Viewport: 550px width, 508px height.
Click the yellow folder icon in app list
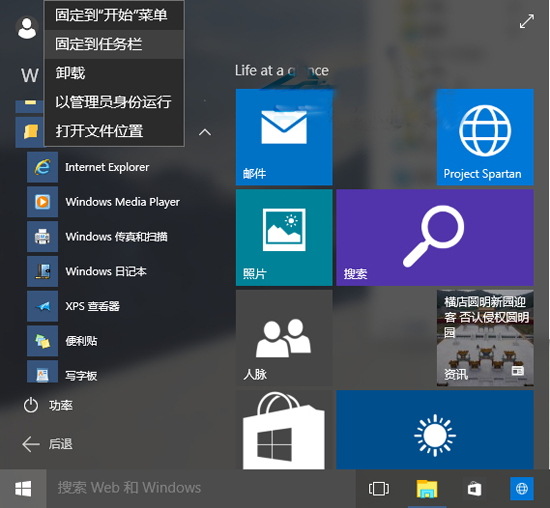pos(30,132)
